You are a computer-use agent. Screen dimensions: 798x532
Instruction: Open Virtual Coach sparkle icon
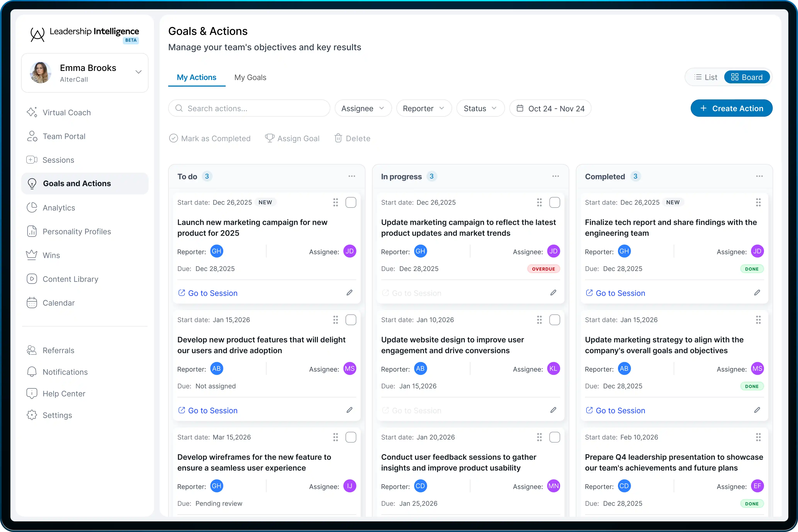[31, 112]
